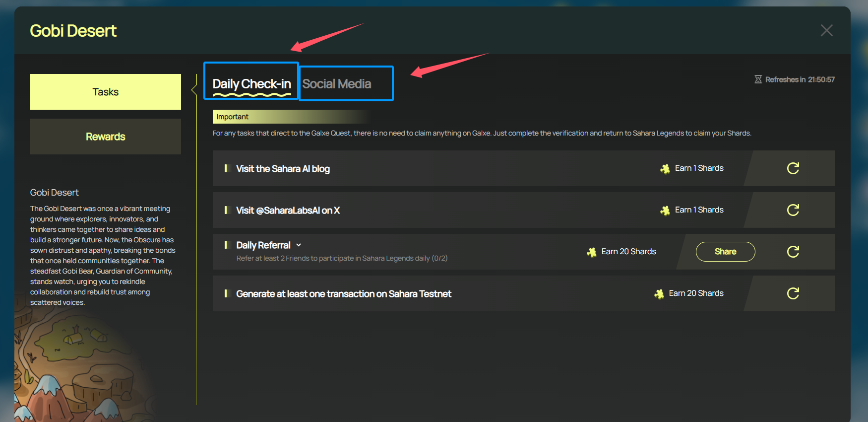Screen dimensions: 868x422
Task: Click the Gobi Desert description heading
Action: pyautogui.click(x=54, y=193)
